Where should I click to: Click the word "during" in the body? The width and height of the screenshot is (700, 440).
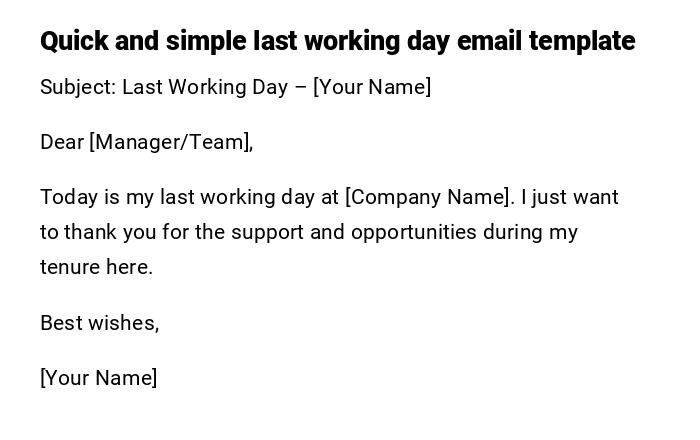512,232
